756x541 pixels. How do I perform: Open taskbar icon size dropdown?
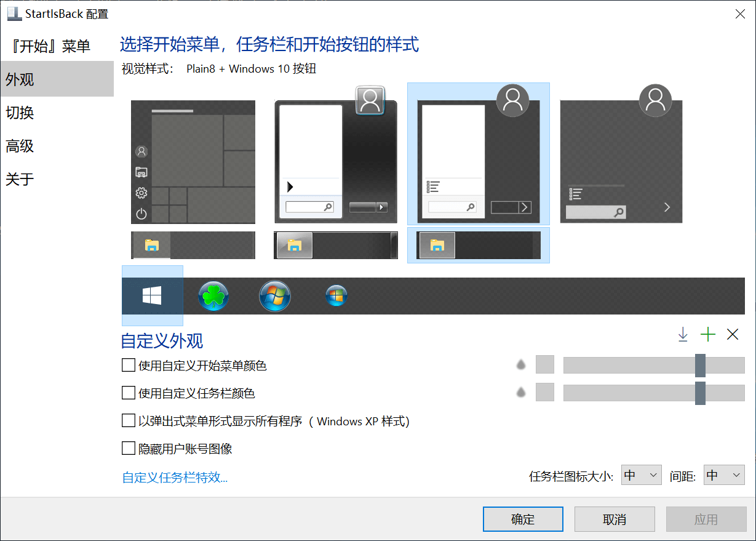pyautogui.click(x=642, y=475)
